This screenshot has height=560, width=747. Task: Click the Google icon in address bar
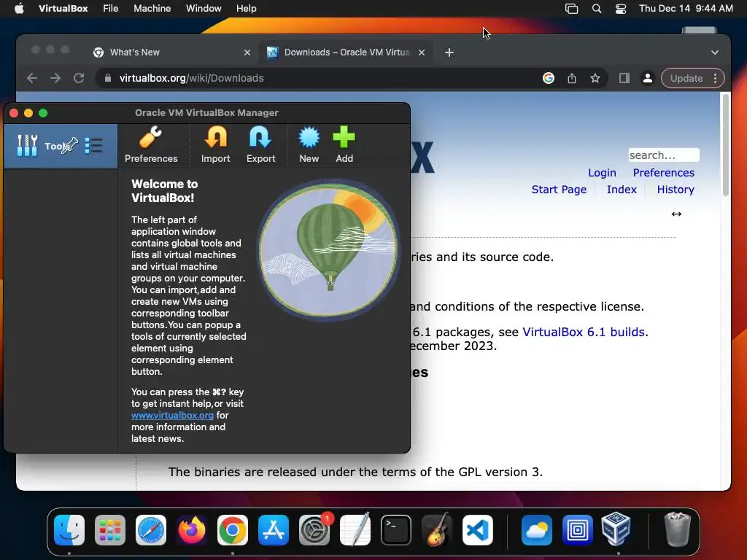click(549, 78)
